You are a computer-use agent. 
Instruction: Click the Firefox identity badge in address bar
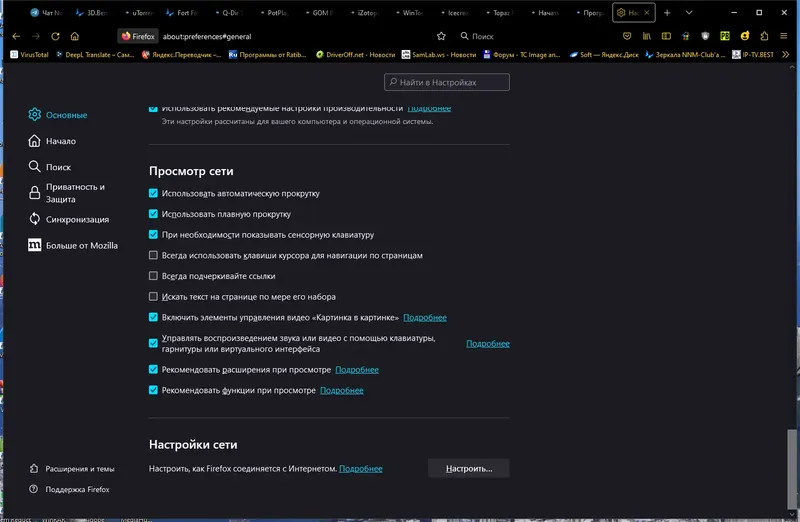(x=138, y=36)
